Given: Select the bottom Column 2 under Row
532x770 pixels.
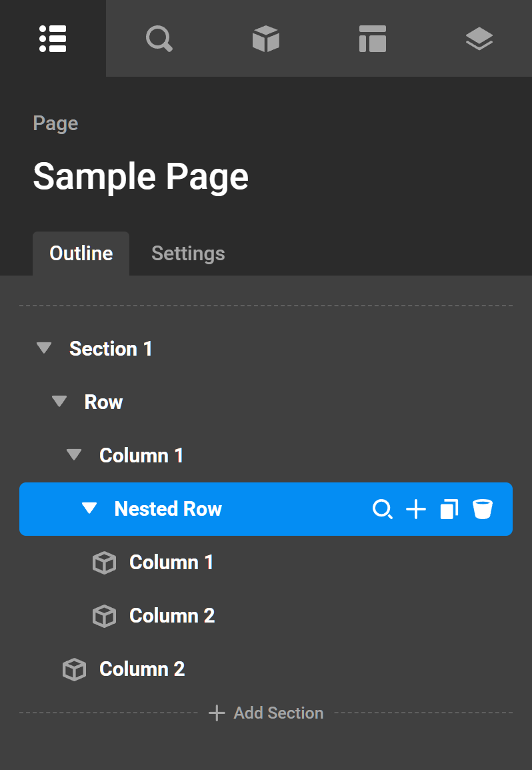Looking at the screenshot, I should (x=142, y=669).
